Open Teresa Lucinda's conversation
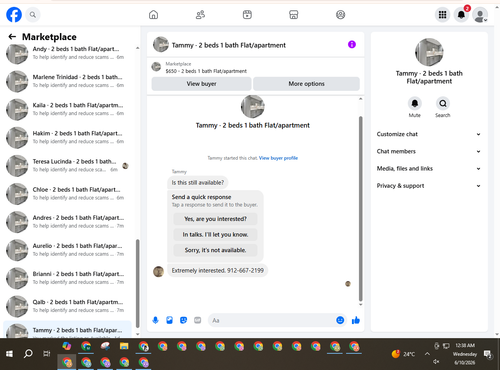Image resolution: width=500 pixels, height=370 pixels. [x=68, y=166]
